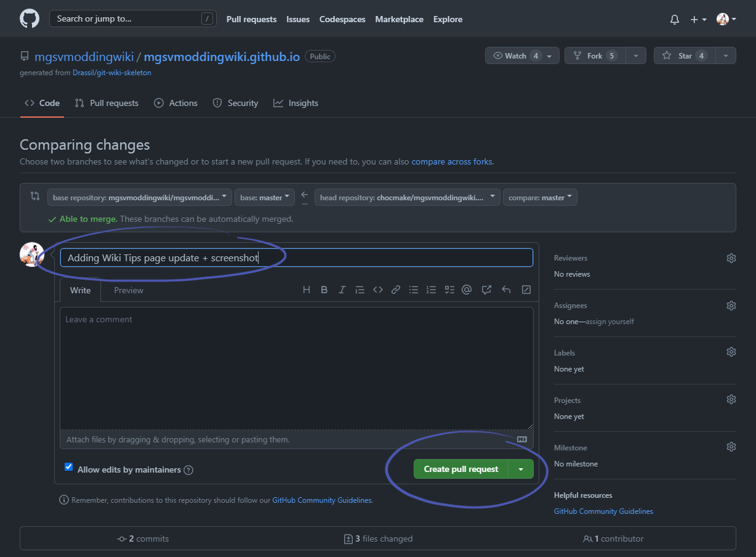
Task: Switch to the Preview tab
Action: coord(129,290)
